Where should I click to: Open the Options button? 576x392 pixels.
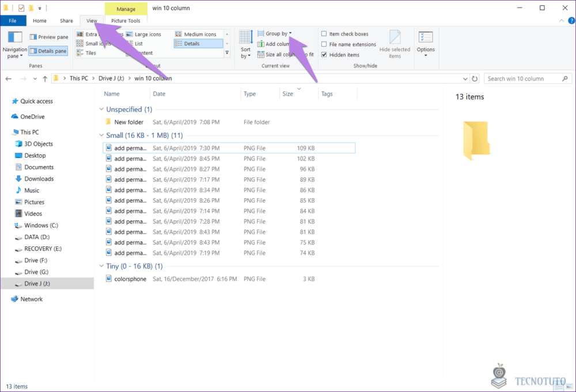pos(426,44)
